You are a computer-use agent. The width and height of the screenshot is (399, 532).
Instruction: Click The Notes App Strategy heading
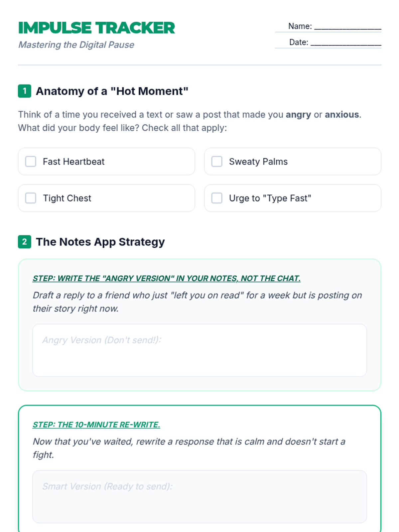click(100, 242)
